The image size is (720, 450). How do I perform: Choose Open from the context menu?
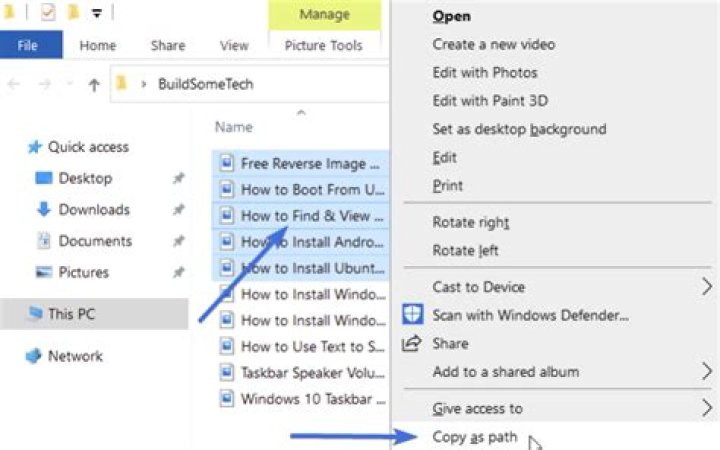[451, 17]
